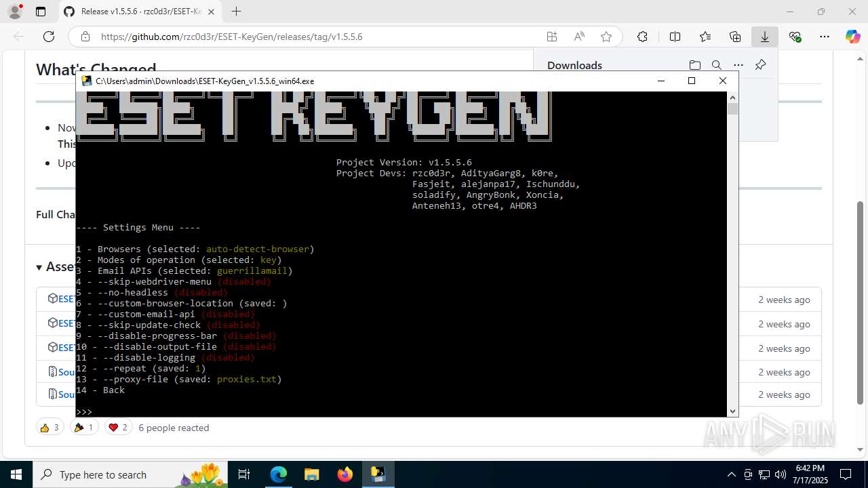This screenshot has height=488, width=868.
Task: Collapse the Assets section triangle
Action: [x=39, y=267]
